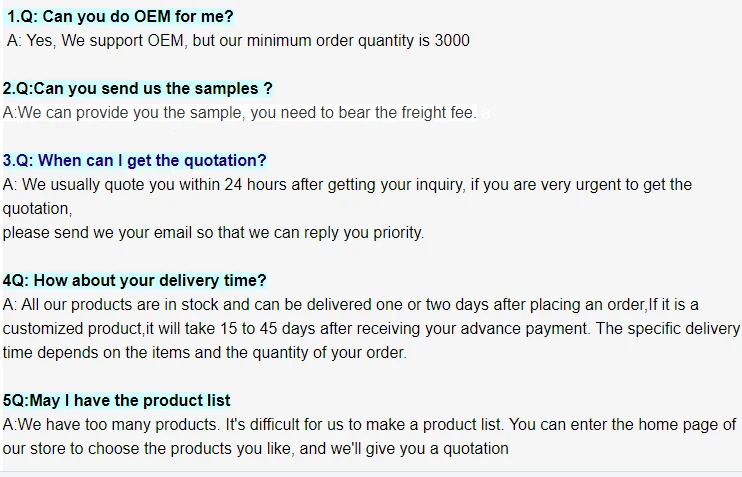Click 'We have too many products' answer line
The image size is (742, 477).
[x=370, y=425]
